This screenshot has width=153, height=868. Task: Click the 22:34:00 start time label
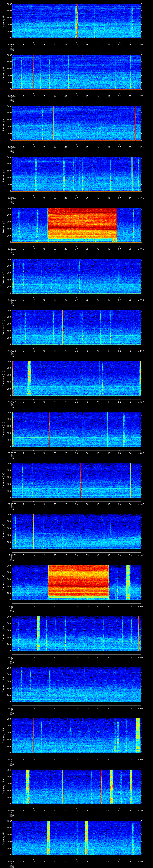pyautogui.click(x=12, y=197)
